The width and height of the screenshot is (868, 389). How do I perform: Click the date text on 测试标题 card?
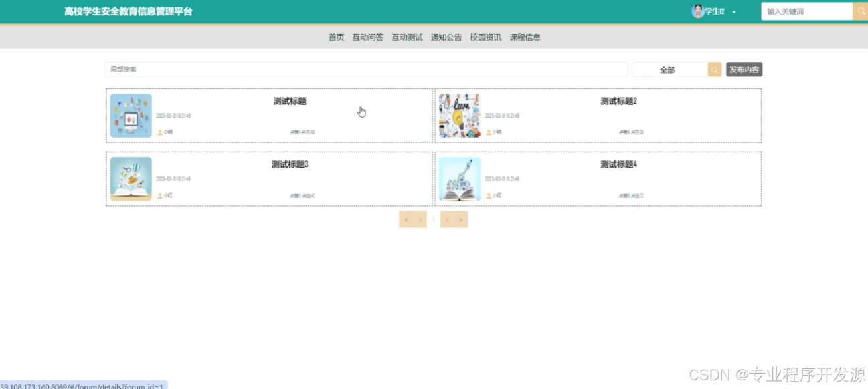(x=173, y=116)
